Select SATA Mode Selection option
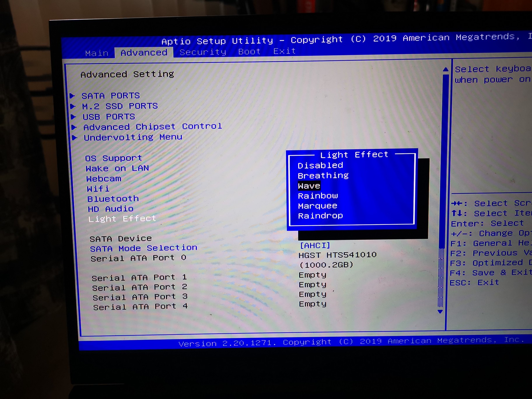This screenshot has width=532, height=399. [x=143, y=248]
